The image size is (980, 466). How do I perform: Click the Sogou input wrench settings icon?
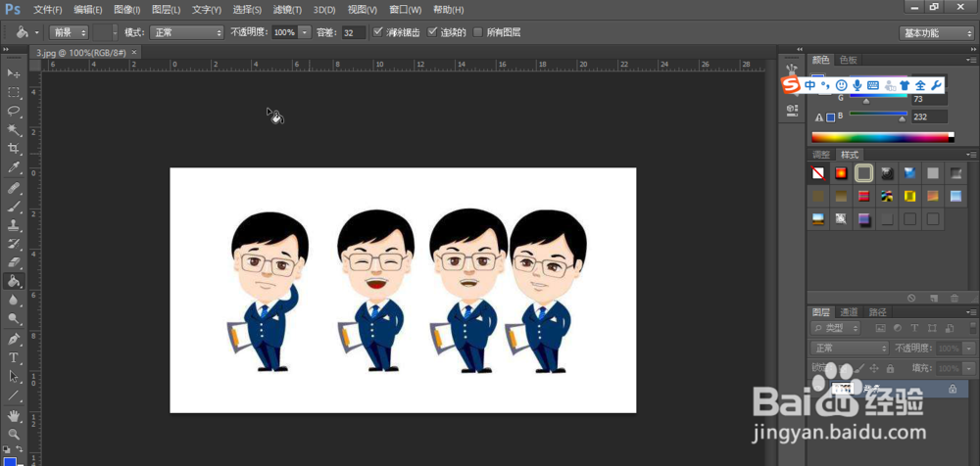[936, 85]
